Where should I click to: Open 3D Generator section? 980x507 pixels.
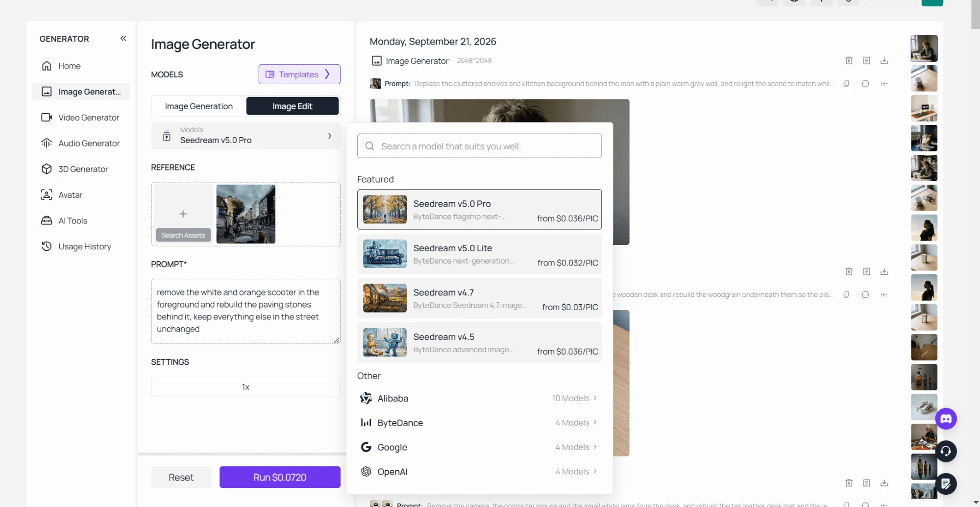pos(81,169)
